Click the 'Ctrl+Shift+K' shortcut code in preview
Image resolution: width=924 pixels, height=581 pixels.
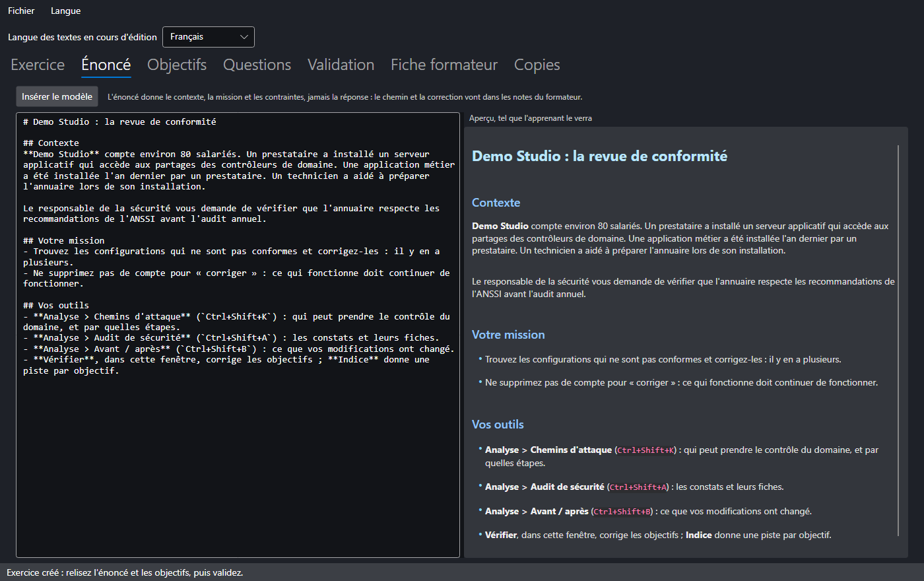pos(646,450)
